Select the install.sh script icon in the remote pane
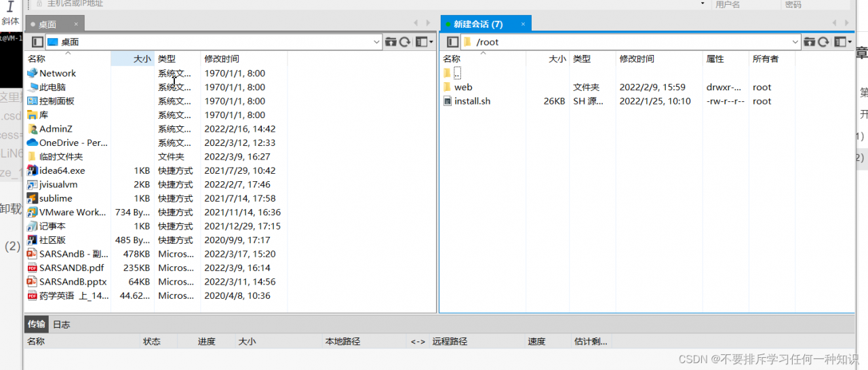Viewport: 868px width, 370px height. (x=448, y=101)
